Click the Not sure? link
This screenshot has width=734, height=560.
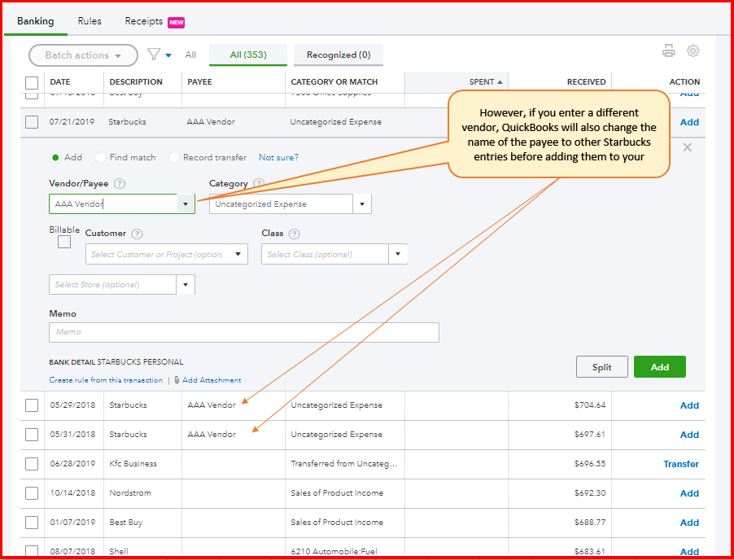(x=278, y=158)
